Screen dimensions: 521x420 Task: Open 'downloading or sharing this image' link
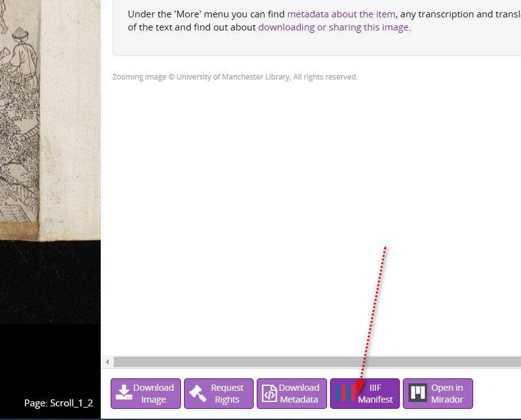pyautogui.click(x=333, y=27)
